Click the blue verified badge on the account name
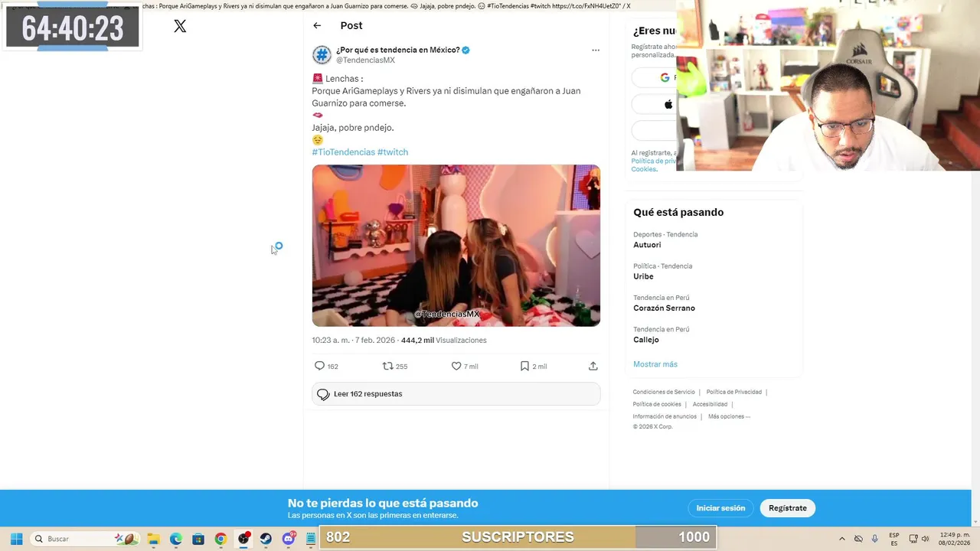The image size is (980, 551). [x=465, y=50]
